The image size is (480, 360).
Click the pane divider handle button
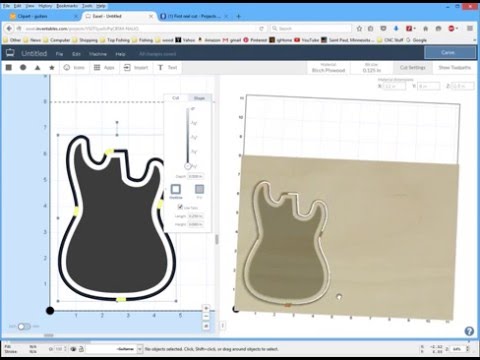pyautogui.click(x=223, y=325)
